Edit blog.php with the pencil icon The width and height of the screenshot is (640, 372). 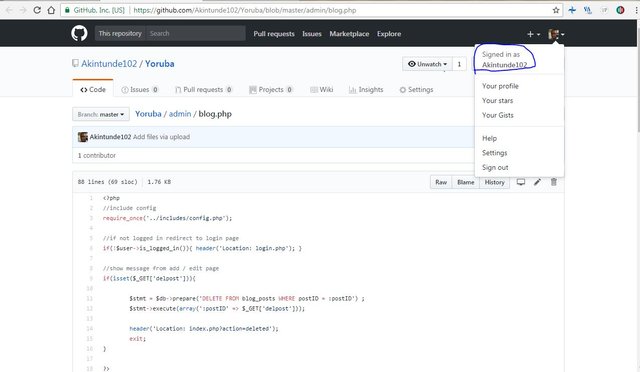[x=537, y=182]
